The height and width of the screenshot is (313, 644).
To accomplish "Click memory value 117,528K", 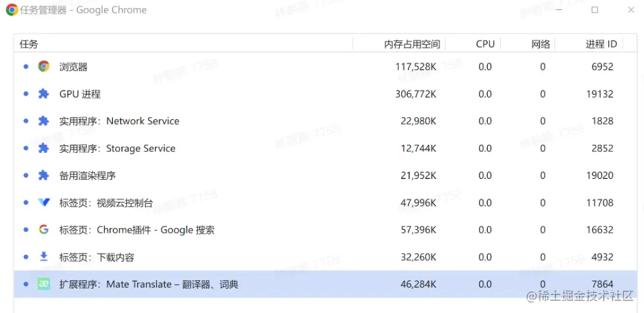I will point(416,67).
